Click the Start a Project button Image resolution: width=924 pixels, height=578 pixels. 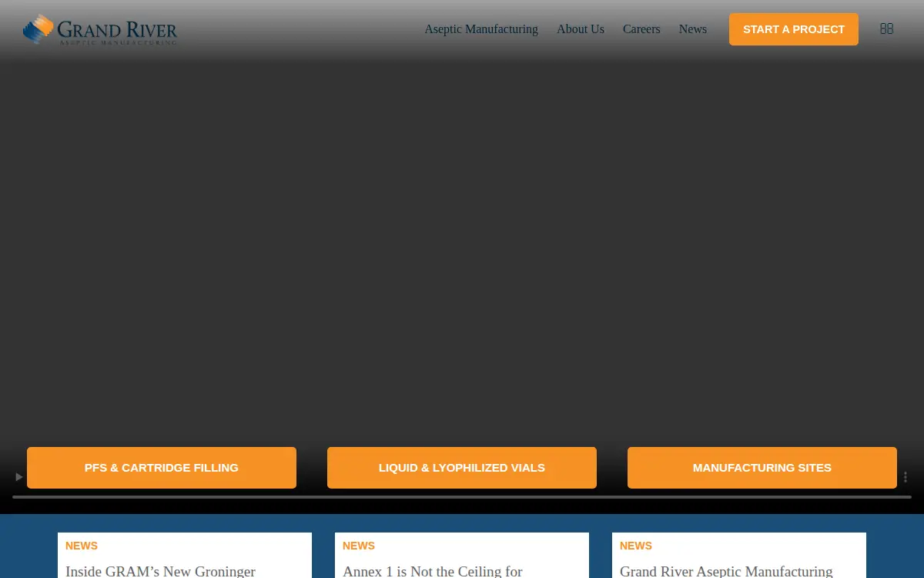click(x=794, y=29)
